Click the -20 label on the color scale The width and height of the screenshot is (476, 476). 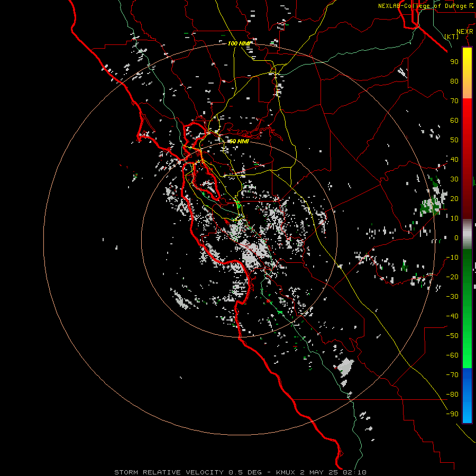tap(452, 277)
